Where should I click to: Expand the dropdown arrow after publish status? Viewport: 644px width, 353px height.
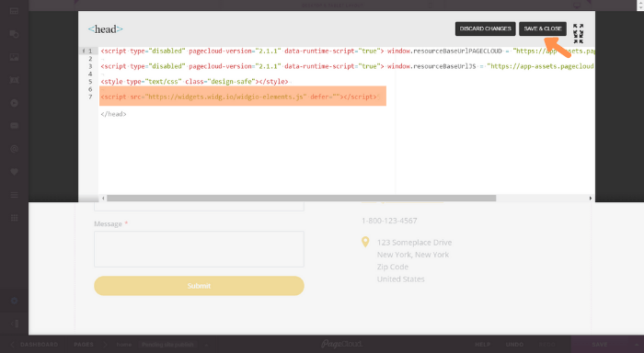[x=206, y=345]
